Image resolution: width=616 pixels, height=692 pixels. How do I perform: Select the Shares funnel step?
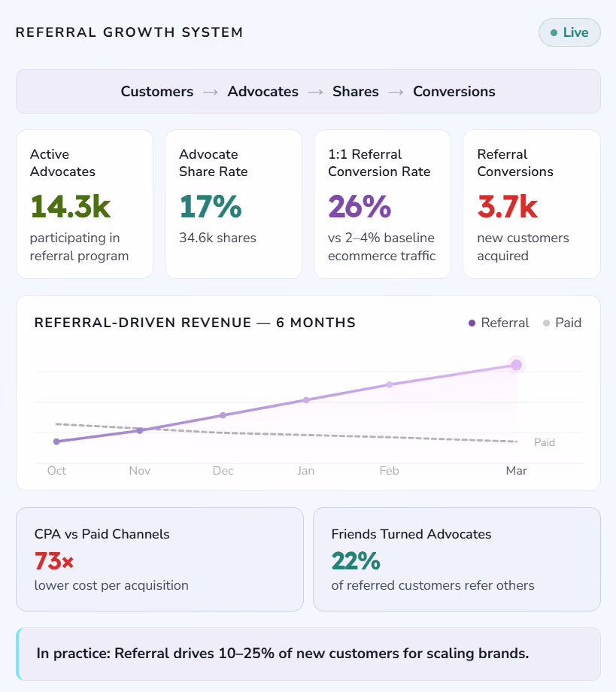(356, 91)
